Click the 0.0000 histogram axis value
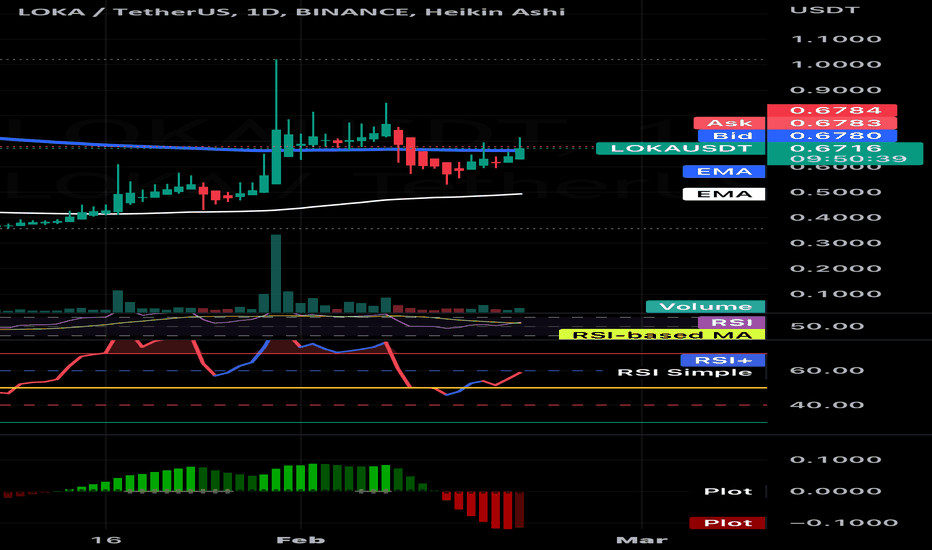 [836, 491]
